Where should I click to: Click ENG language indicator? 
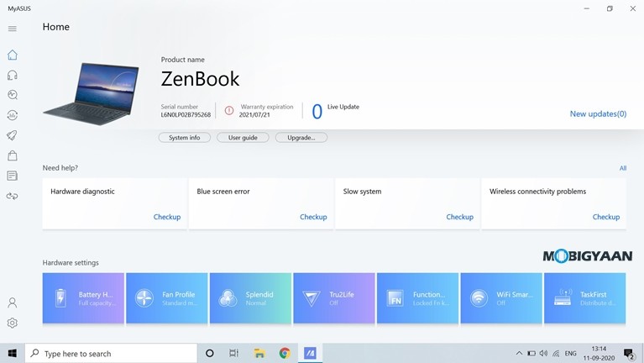pos(570,353)
